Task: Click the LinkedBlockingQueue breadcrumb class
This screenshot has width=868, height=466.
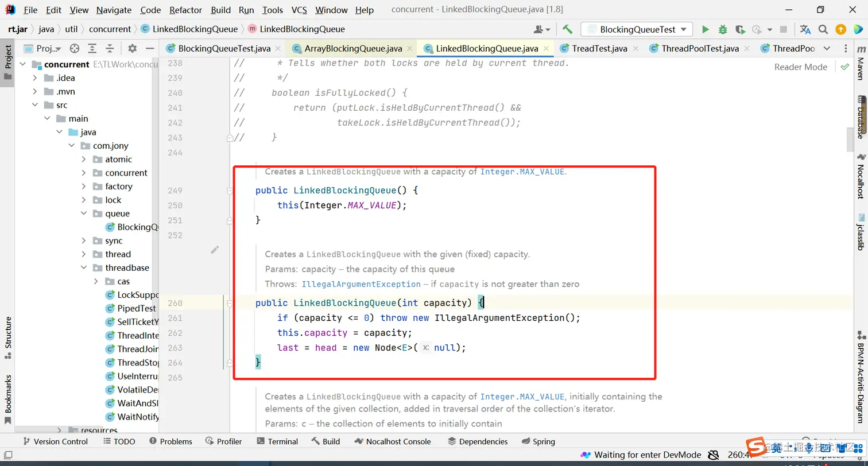Action: click(x=189, y=29)
